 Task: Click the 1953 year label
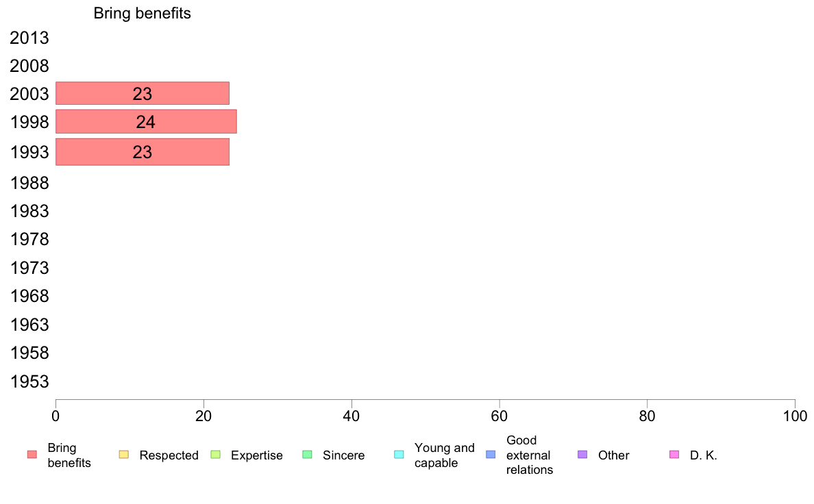click(x=29, y=381)
